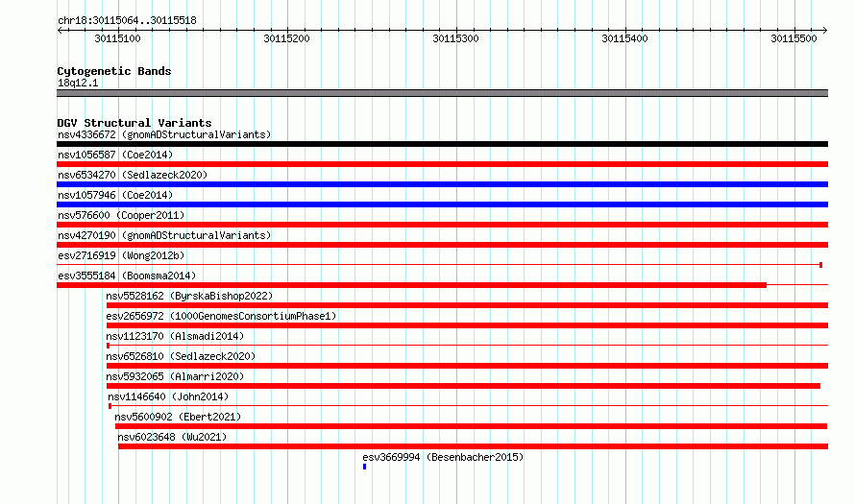This screenshot has height=504, width=855.
Task: Click the DGV Structural Variants track title
Action: [134, 123]
